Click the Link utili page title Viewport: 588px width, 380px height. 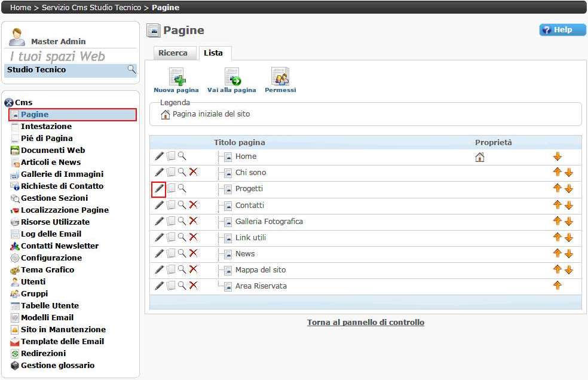click(250, 237)
